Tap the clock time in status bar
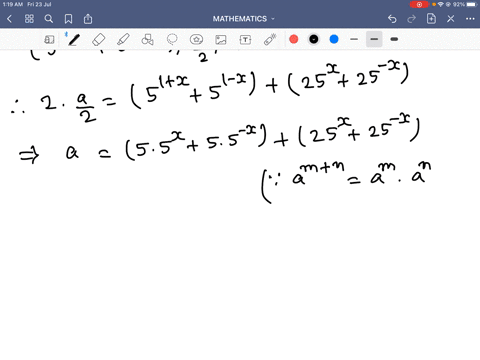 [x=13, y=4]
